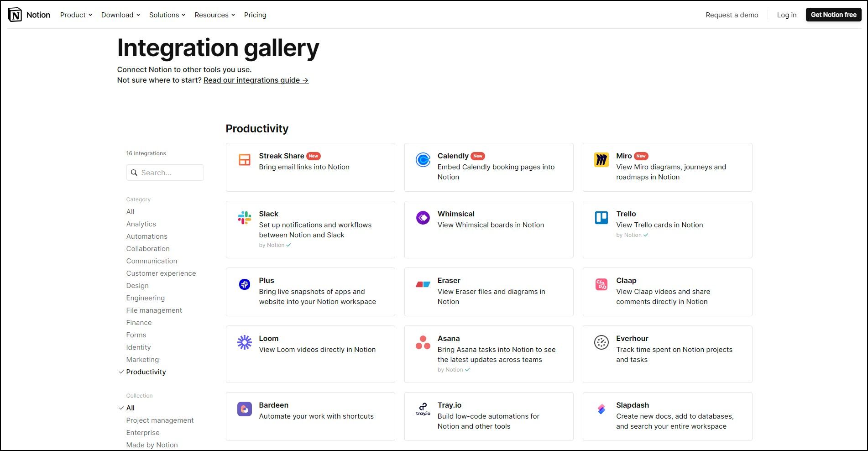Click the integration search field
Viewport: 868px width, 451px height.
[165, 172]
